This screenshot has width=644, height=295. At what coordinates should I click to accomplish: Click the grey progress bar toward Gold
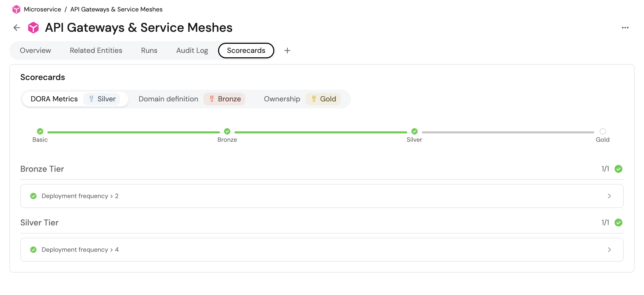click(x=508, y=132)
